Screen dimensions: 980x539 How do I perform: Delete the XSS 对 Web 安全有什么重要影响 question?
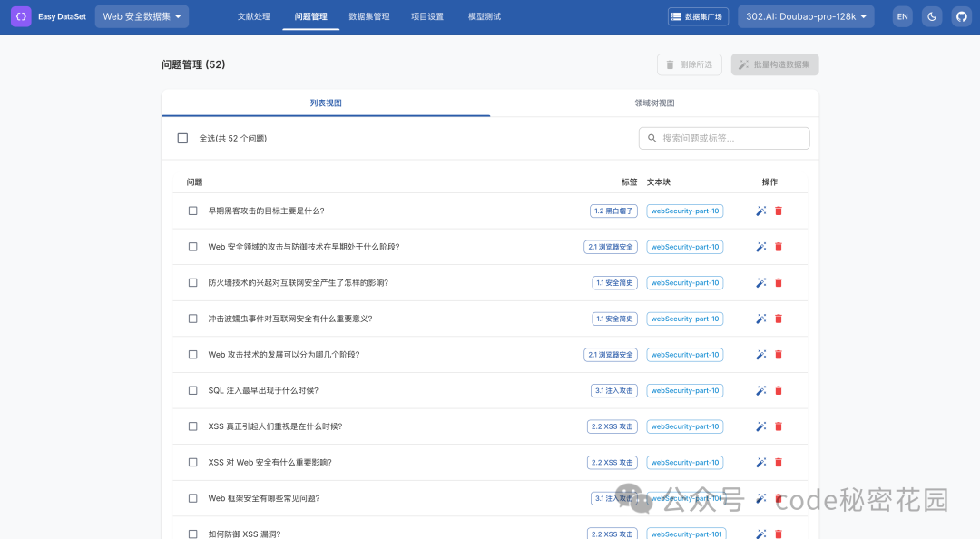pos(779,463)
